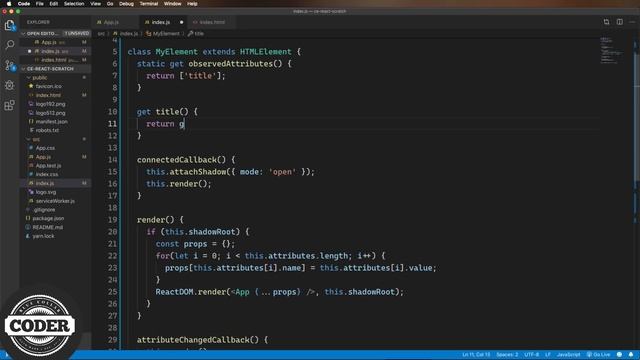This screenshot has height=360, width=640.
Task: Open the Debug menu
Action: click(x=126, y=4)
